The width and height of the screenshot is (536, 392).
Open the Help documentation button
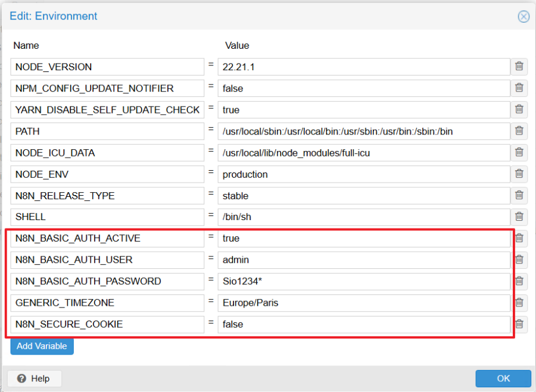[x=34, y=378]
